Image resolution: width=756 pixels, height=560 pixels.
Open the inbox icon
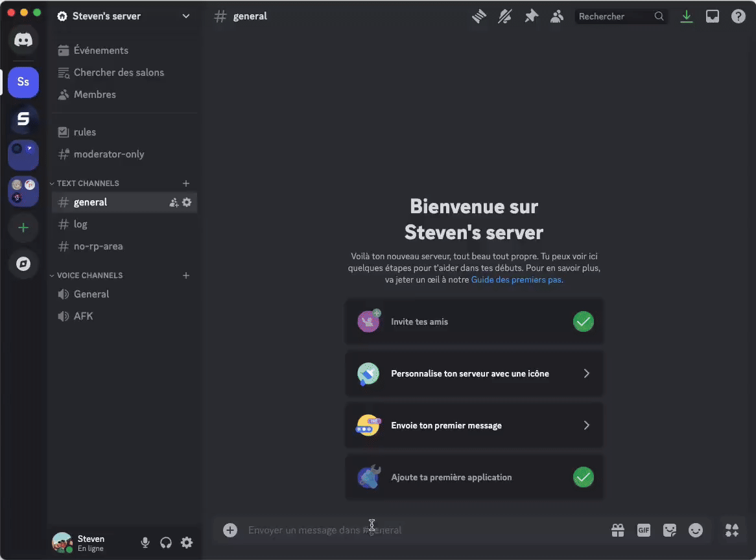tap(712, 16)
